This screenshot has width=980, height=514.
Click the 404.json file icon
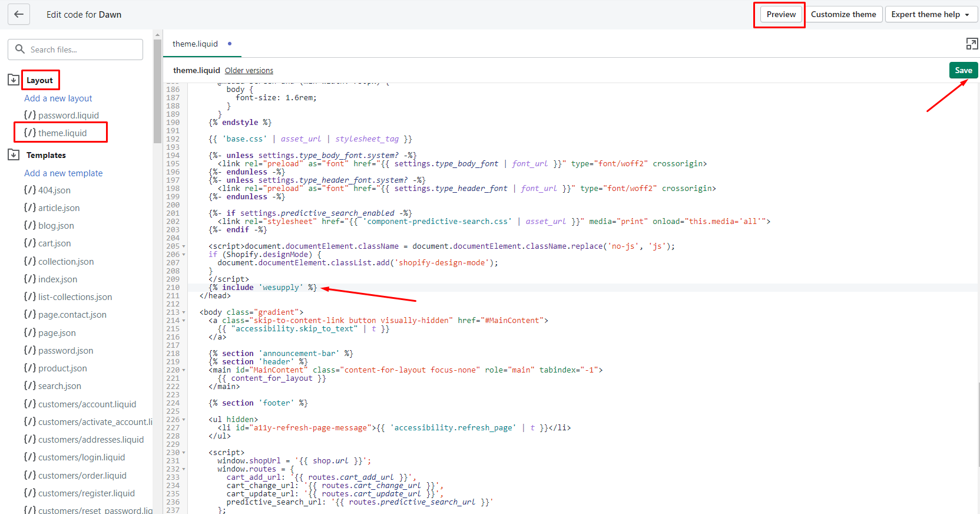point(30,190)
